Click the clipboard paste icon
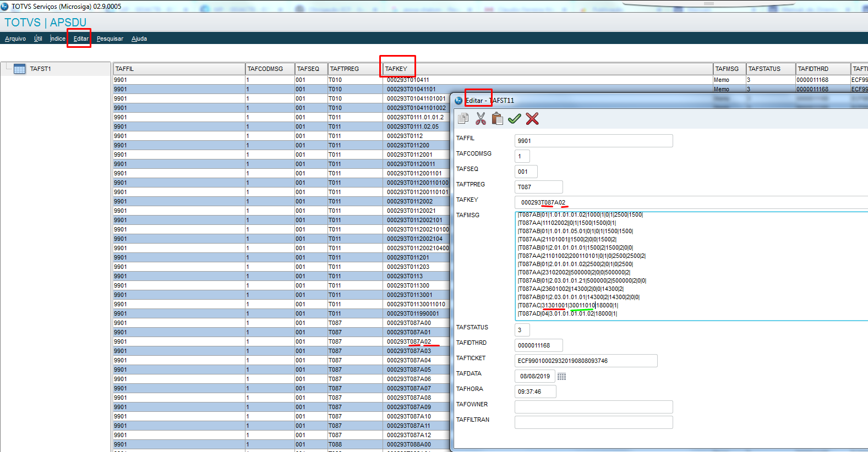The height and width of the screenshot is (452, 868). coord(497,118)
